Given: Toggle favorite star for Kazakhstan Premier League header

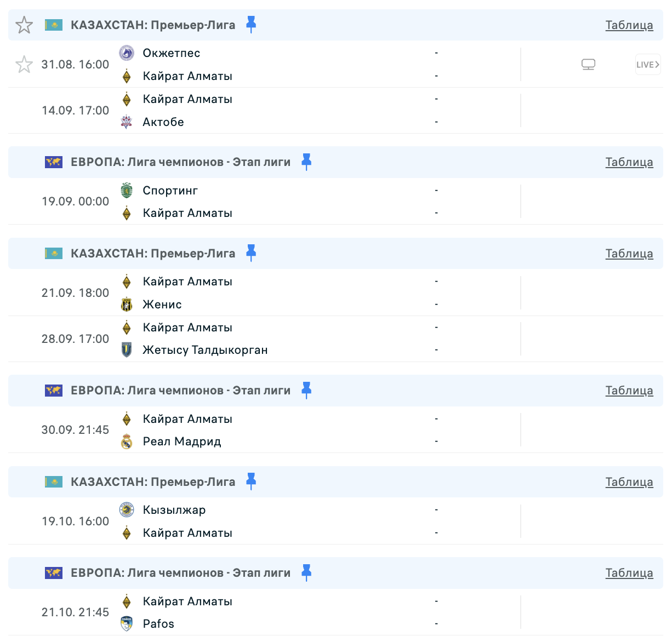Looking at the screenshot, I should click(24, 25).
